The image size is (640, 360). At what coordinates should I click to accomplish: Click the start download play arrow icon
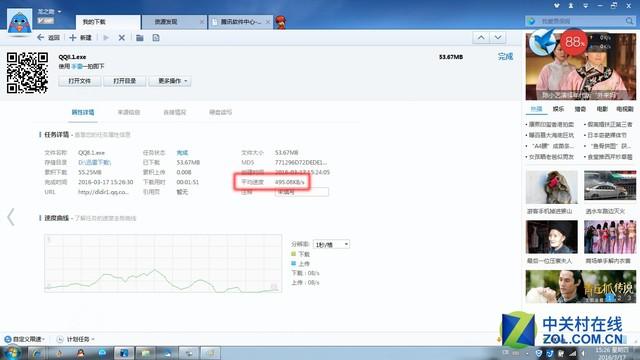coord(106,38)
